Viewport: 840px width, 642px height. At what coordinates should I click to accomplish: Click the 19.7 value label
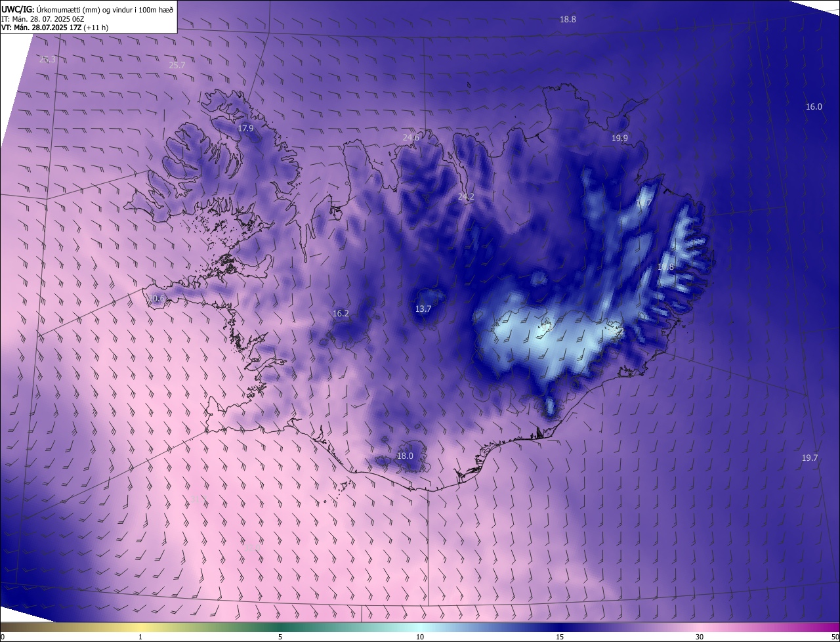[x=810, y=458]
